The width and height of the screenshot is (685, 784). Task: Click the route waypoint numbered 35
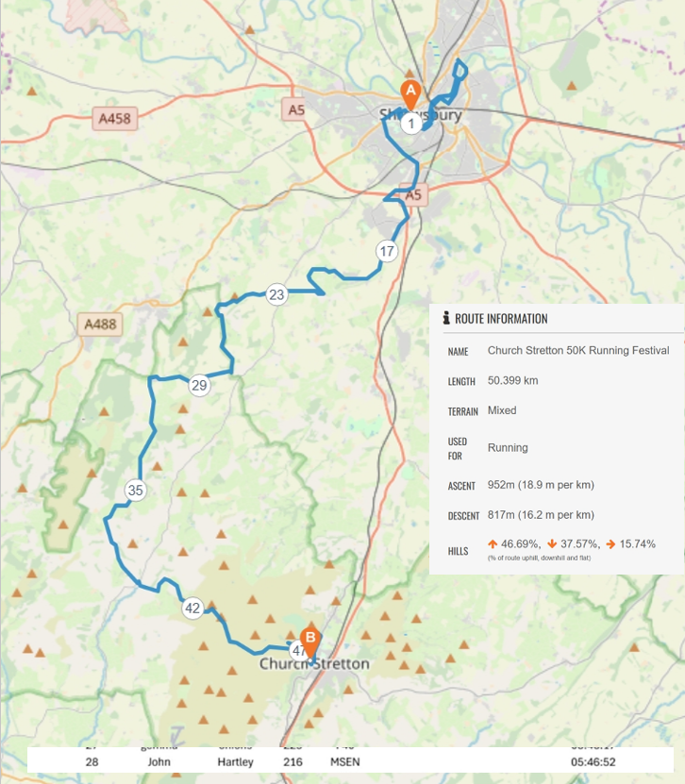click(x=136, y=490)
